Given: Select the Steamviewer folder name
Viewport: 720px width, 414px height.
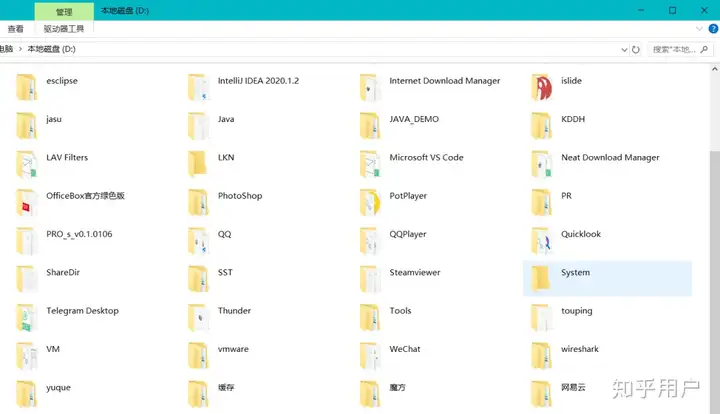Looking at the screenshot, I should coord(415,272).
